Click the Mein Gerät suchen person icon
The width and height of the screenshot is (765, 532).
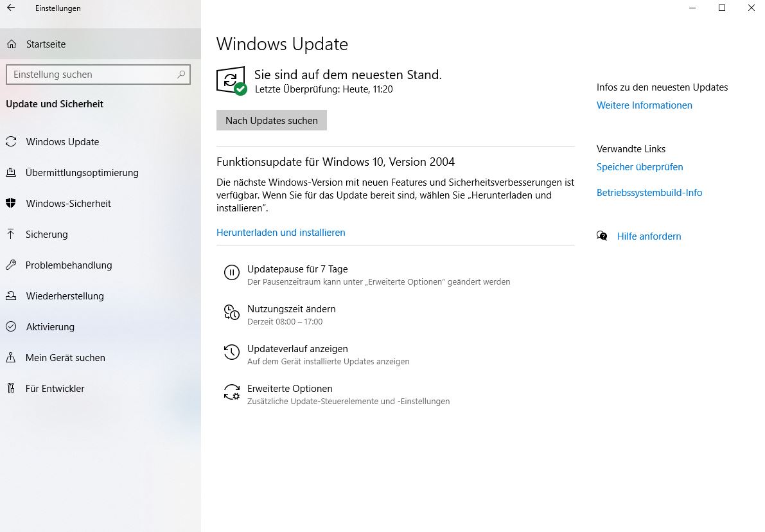(11, 357)
